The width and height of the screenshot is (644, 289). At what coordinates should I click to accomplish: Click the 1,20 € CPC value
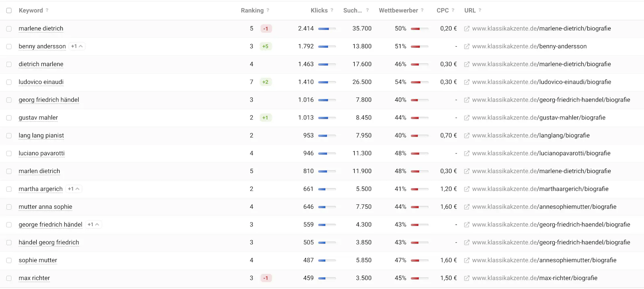(x=448, y=189)
